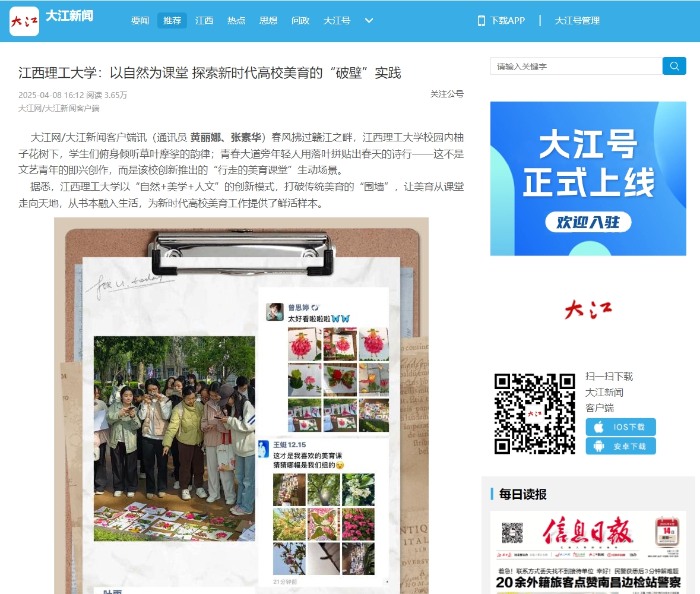Click the 欢迎入驻 button on the banner
700x594 pixels.
(588, 222)
